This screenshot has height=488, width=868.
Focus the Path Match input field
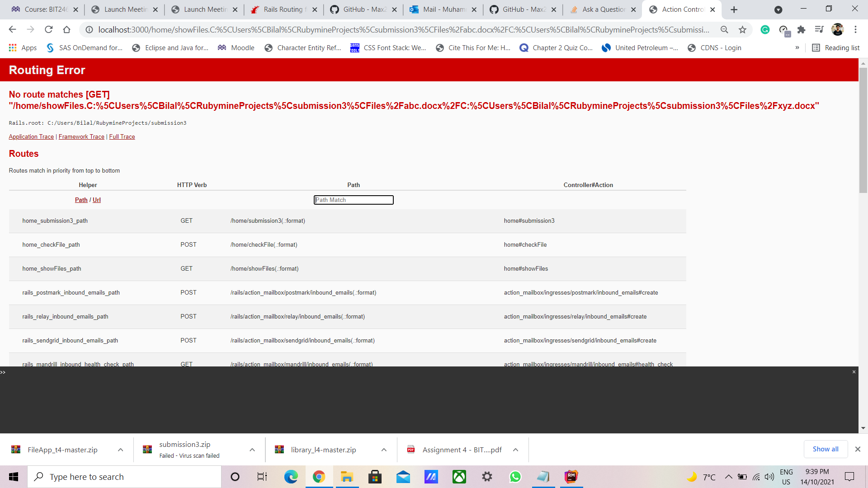354,200
